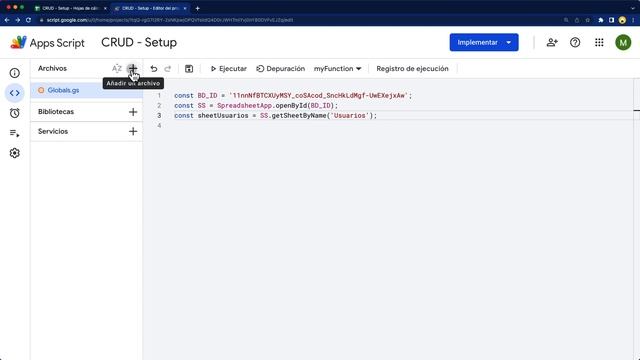Go back in browser history

click(7, 20)
